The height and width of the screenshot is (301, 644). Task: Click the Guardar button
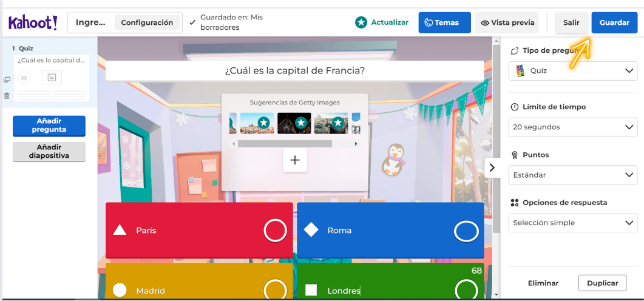coord(614,22)
